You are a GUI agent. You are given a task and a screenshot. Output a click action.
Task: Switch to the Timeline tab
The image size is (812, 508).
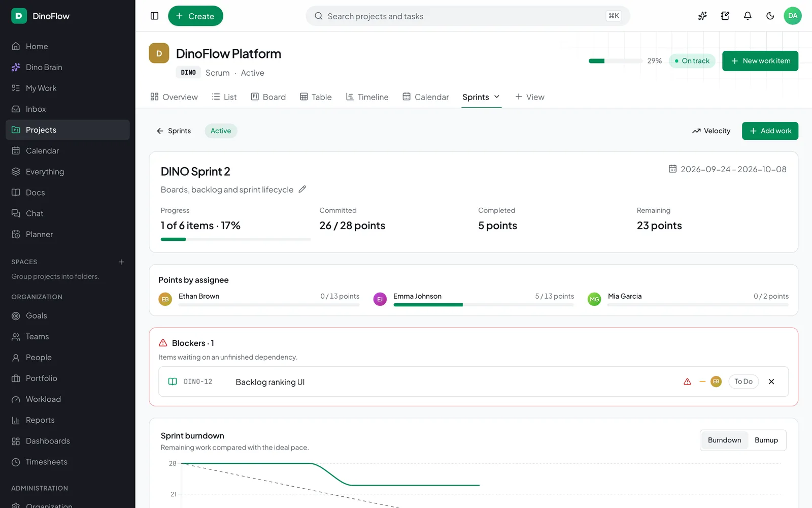point(367,97)
